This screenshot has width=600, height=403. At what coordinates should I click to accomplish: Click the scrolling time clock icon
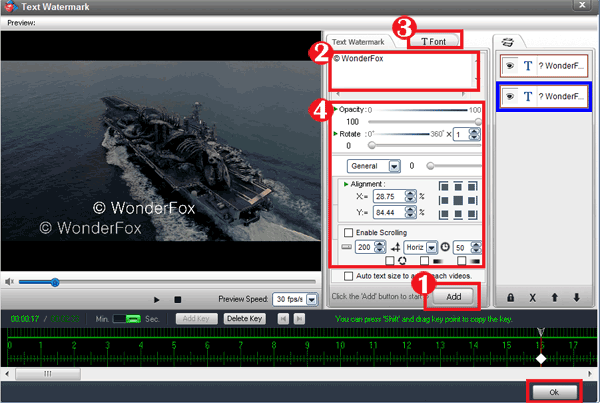click(445, 247)
